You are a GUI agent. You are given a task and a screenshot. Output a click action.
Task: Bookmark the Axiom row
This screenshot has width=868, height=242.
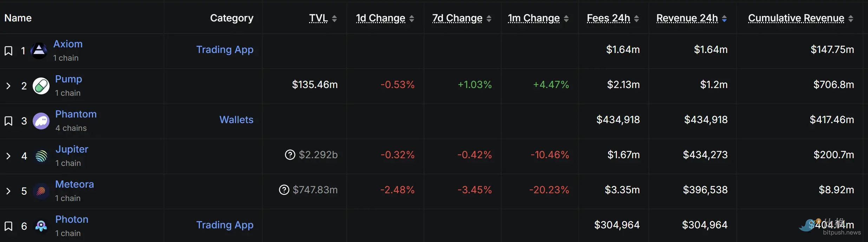tap(8, 51)
